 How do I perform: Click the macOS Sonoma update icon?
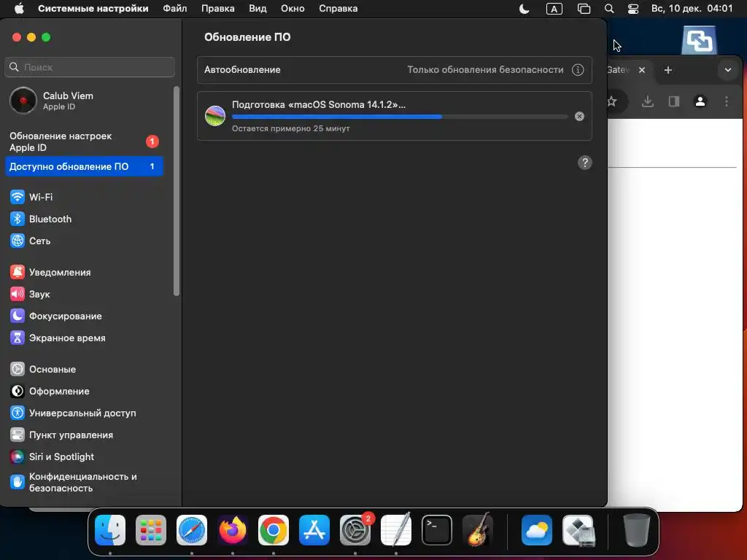coord(215,116)
